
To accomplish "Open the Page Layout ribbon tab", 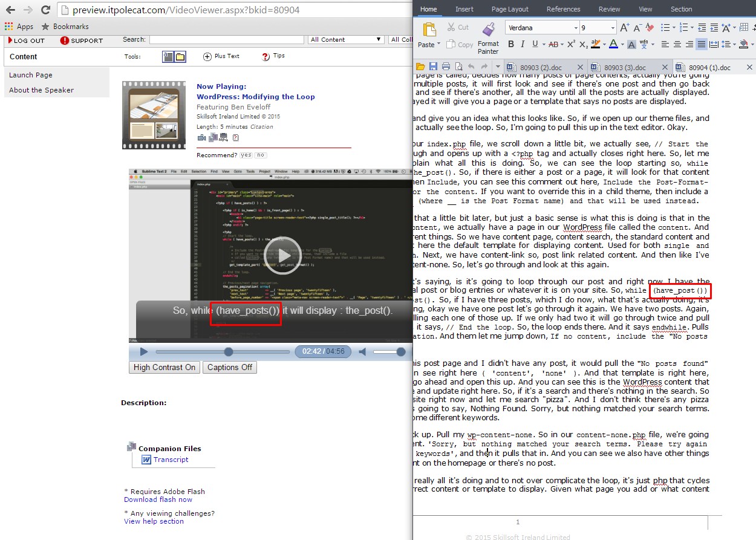I will point(510,9).
